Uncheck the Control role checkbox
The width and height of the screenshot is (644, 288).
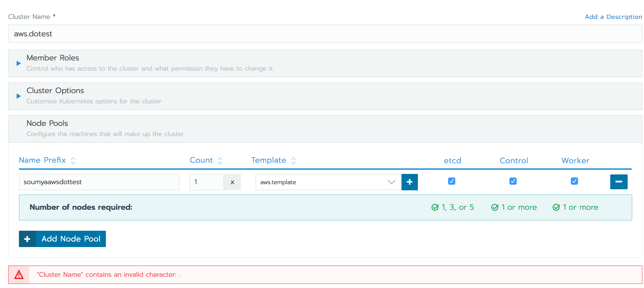(513, 181)
